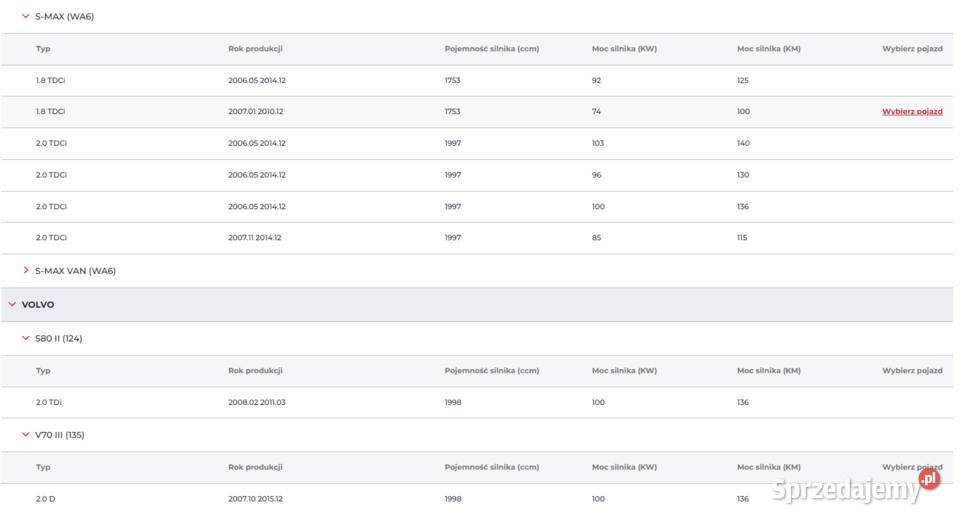Viewport: 960px width, 523px height.
Task: Click capacity '1997' in the 85 KW row
Action: pyautogui.click(x=453, y=238)
